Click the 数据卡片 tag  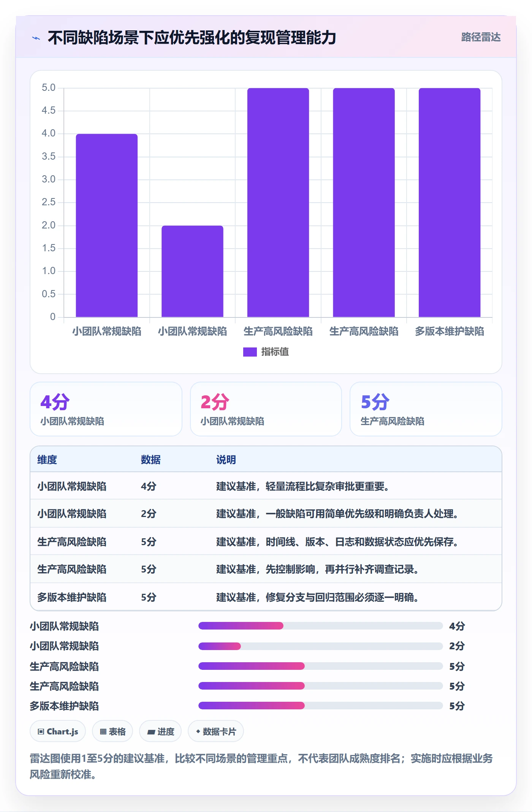pos(216,731)
